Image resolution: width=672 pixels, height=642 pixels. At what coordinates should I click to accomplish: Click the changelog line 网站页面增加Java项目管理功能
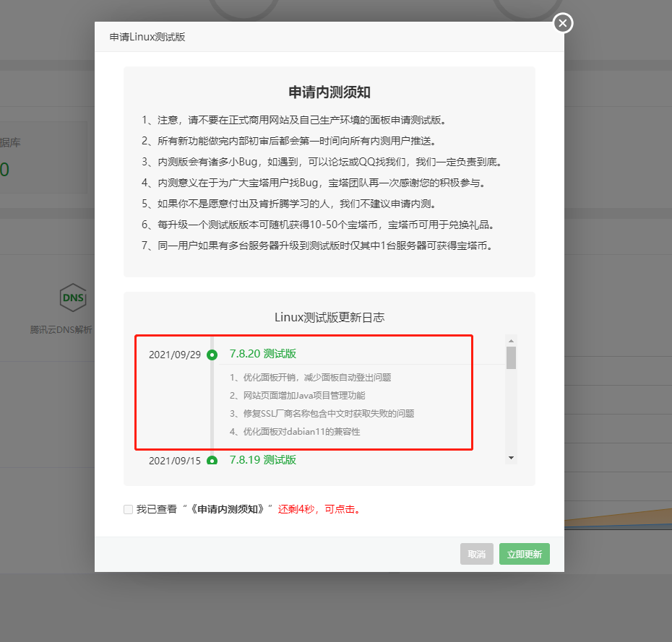[x=298, y=395]
